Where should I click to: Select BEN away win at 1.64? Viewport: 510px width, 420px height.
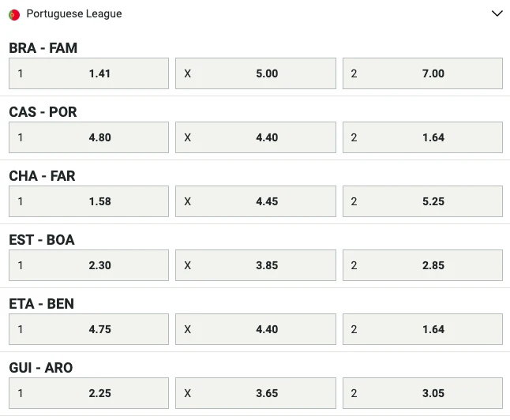click(422, 329)
